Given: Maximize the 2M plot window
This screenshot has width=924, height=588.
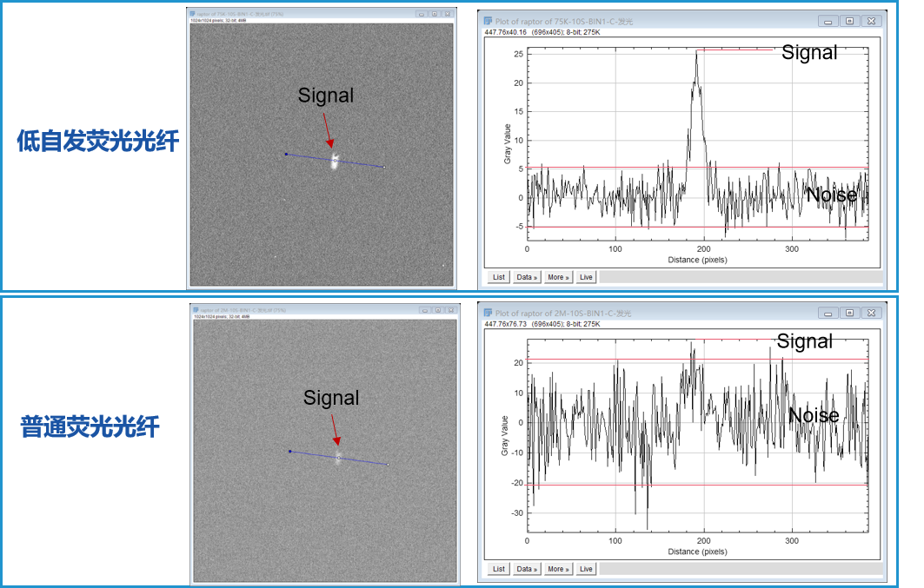Looking at the screenshot, I should point(850,313).
